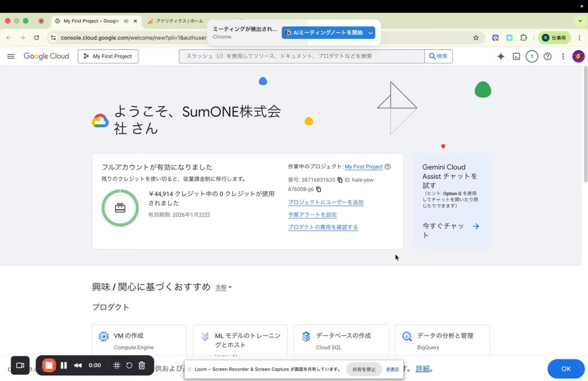Switch to the アナリティクス | ホーム tab
Viewport: 588px width, 381px height.
click(x=176, y=21)
